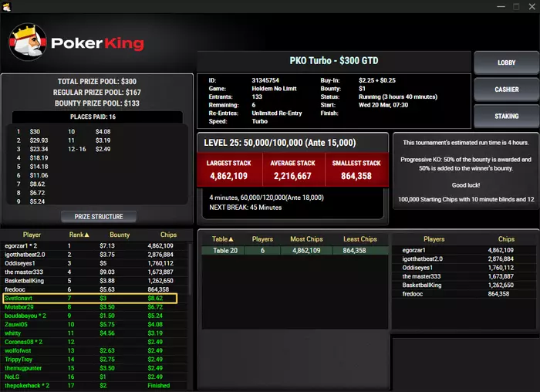The image size is (540, 392).
Task: Minimize the PokerKing window
Action: point(501,6)
